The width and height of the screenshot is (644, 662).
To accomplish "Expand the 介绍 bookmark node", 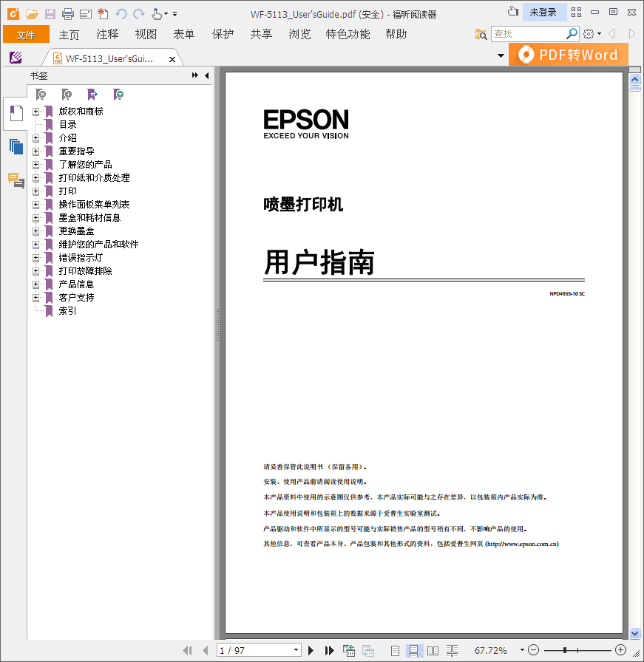I will (36, 138).
